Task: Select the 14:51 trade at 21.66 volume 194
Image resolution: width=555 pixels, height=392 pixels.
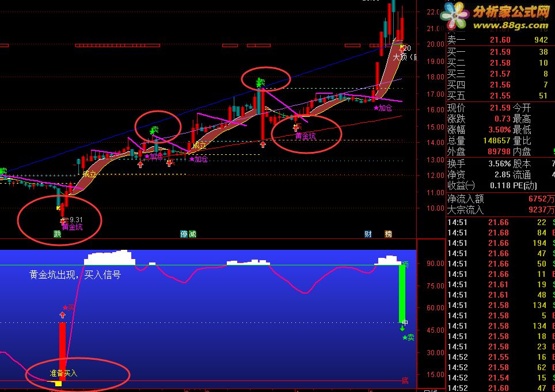Action: click(500, 243)
